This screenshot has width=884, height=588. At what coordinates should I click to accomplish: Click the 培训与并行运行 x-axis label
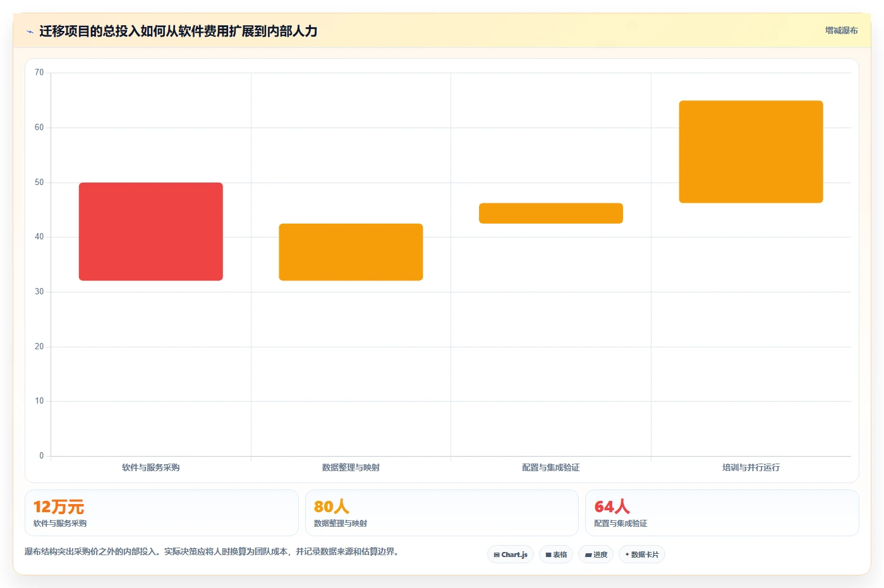(x=751, y=467)
